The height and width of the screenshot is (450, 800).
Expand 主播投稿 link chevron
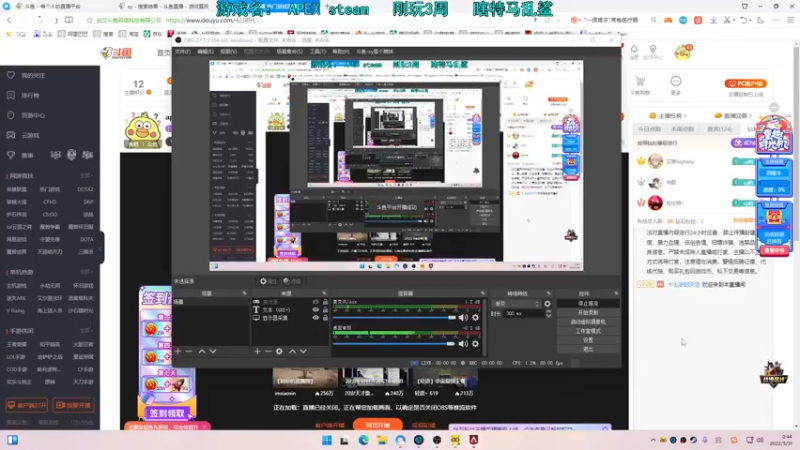(x=685, y=116)
